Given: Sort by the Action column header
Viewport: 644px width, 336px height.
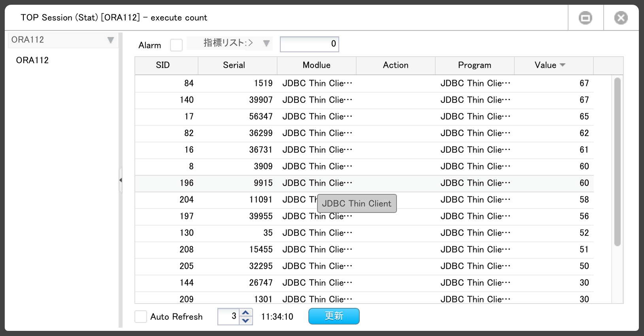Looking at the screenshot, I should click(x=396, y=65).
